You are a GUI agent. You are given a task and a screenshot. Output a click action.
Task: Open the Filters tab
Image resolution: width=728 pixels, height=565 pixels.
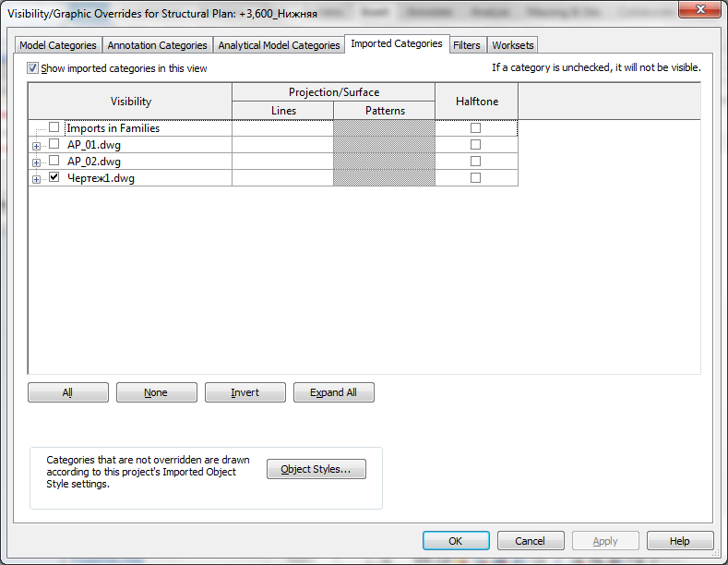[x=467, y=45]
